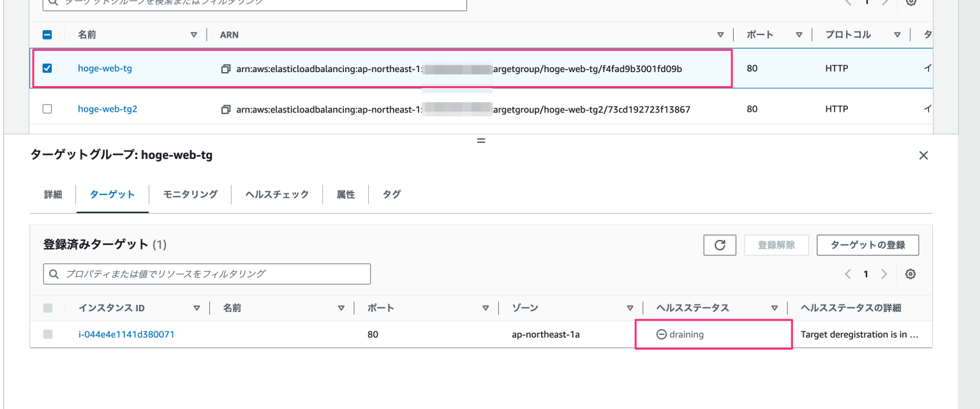Select the hoge-web-tg2 row checkbox

click(47, 108)
